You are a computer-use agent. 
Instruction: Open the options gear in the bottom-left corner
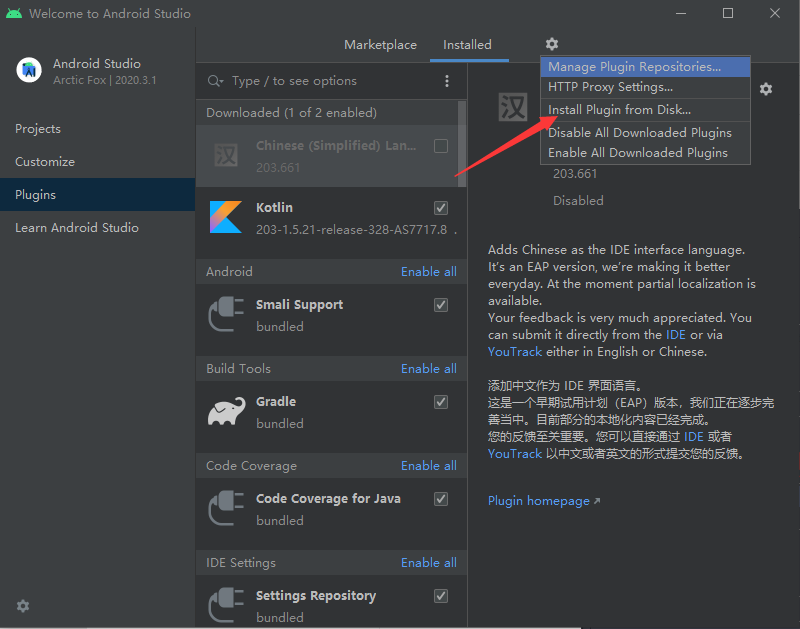(23, 606)
